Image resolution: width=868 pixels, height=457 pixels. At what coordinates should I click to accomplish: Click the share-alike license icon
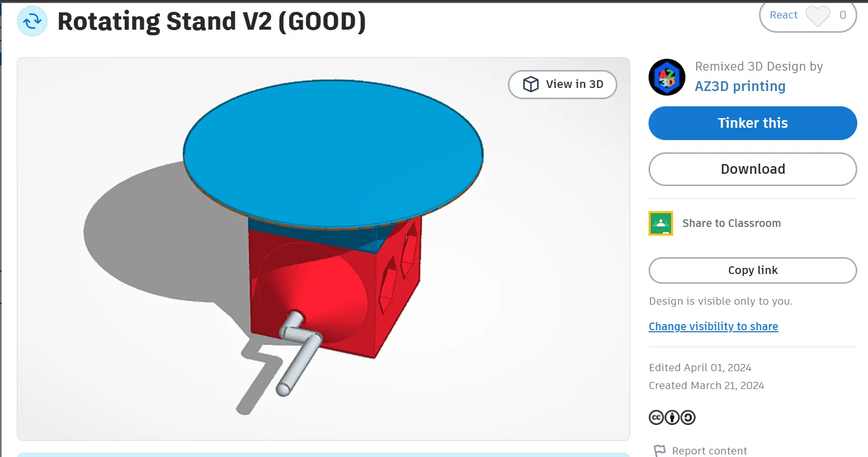point(688,418)
